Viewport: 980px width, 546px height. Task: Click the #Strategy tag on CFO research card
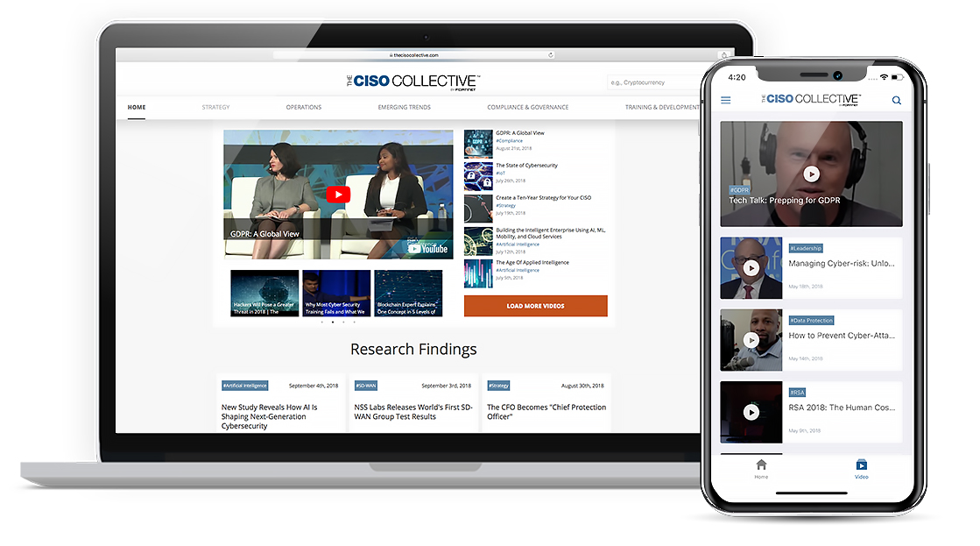point(498,386)
